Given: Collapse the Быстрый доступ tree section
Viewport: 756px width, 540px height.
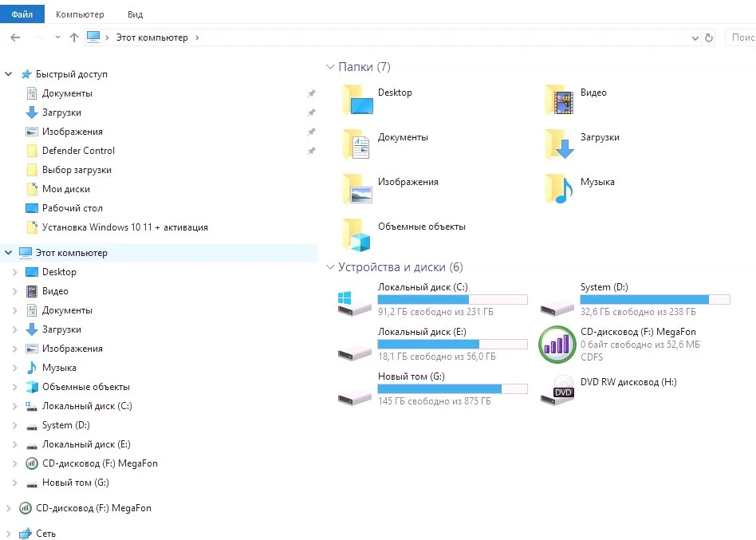Looking at the screenshot, I should point(9,74).
